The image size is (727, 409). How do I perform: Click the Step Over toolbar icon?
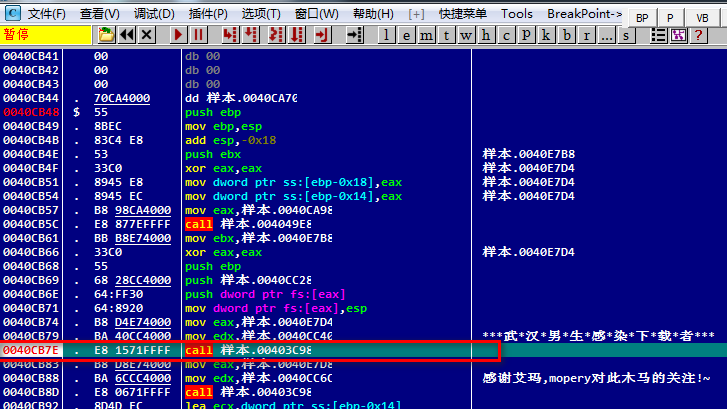click(x=250, y=35)
